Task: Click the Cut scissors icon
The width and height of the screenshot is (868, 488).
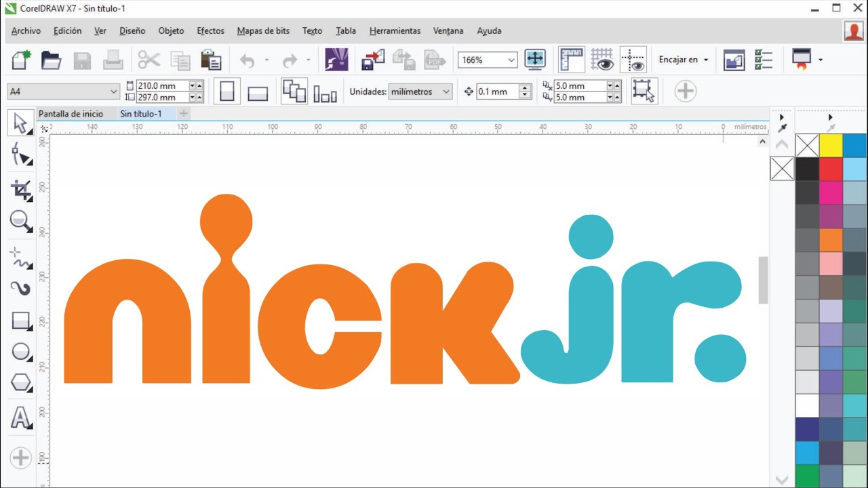Action: point(149,60)
